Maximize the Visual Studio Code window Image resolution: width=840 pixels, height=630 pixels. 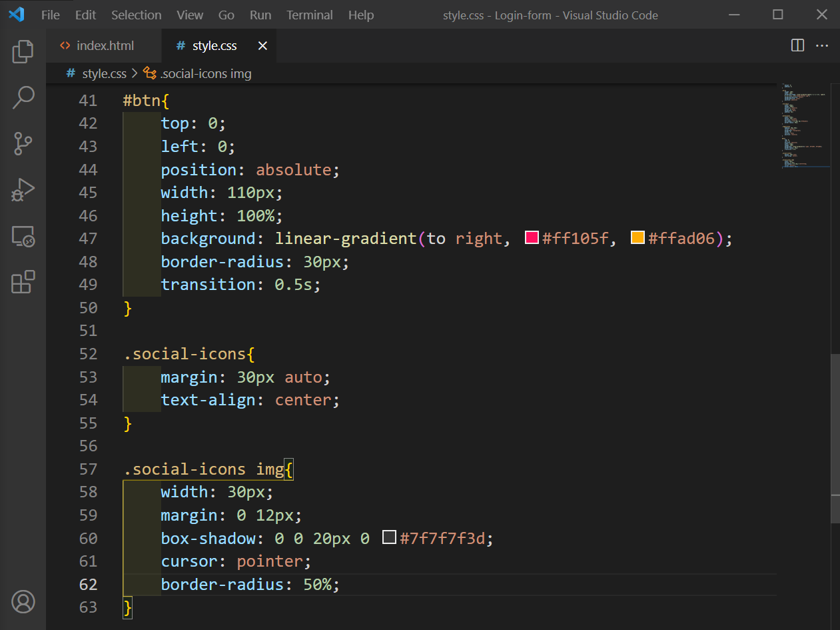tap(777, 15)
